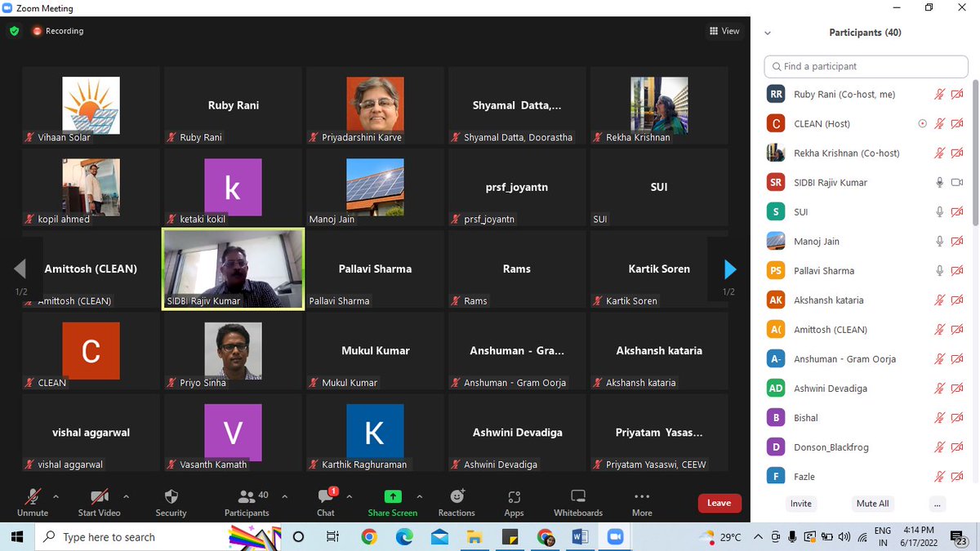Show encryption info via green shield icon

pos(14,31)
